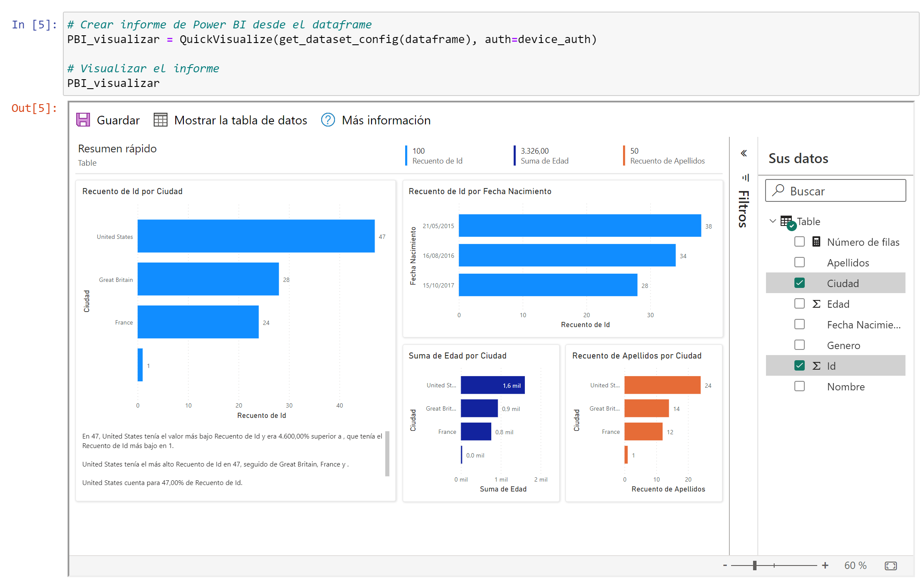924x578 pixels.
Task: Collapse the pane with the double chevron icon
Action: [744, 153]
